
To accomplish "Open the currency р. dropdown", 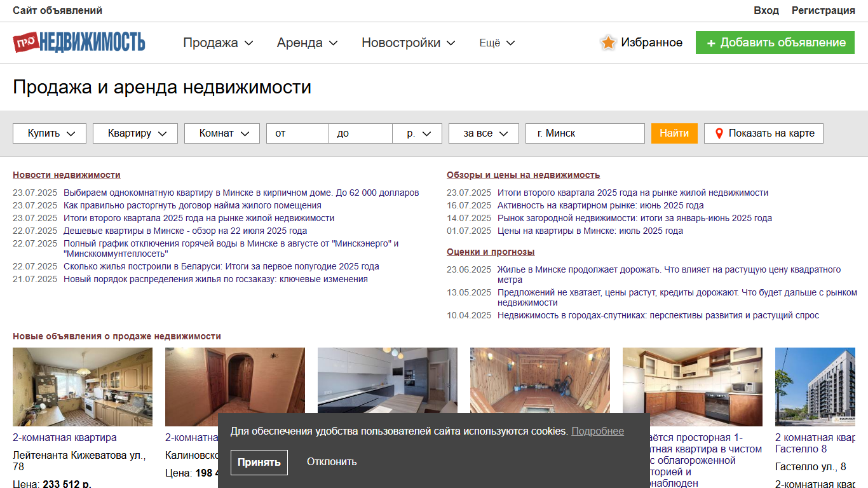I will (417, 133).
